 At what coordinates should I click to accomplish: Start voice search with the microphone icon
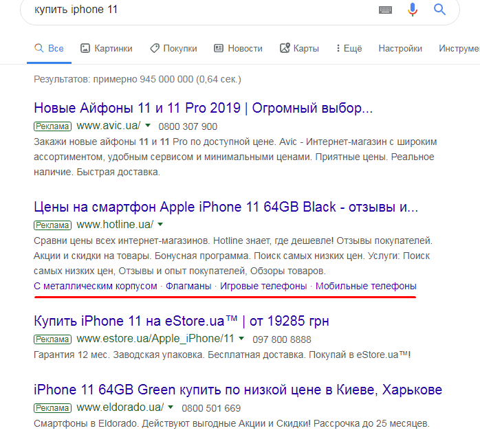[x=413, y=10]
